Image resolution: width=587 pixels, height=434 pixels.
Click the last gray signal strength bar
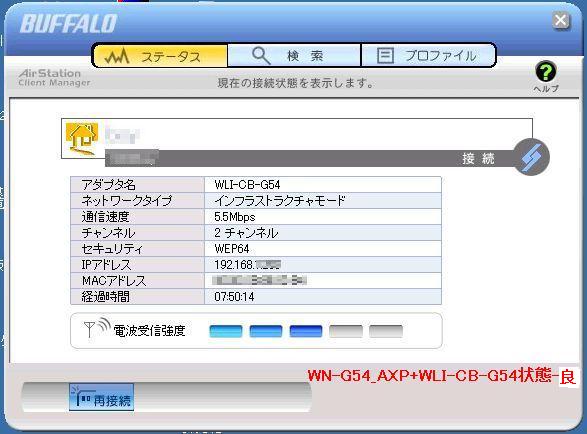click(x=386, y=331)
